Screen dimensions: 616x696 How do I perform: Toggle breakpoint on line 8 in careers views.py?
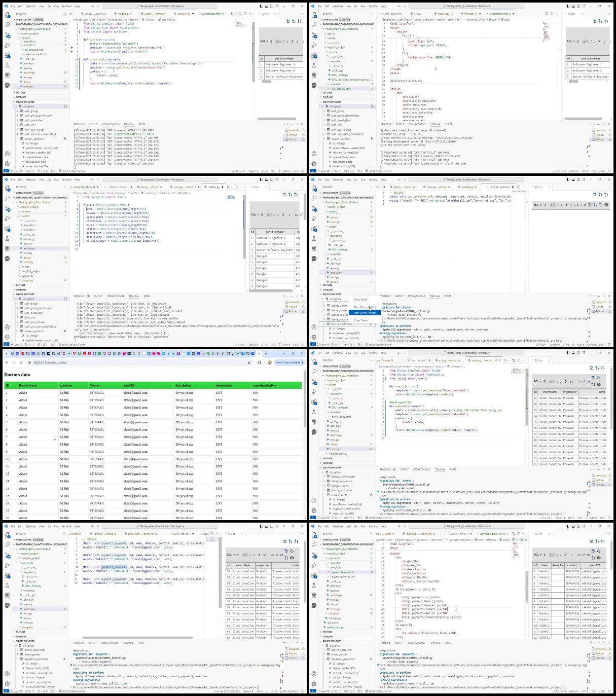(x=72, y=51)
